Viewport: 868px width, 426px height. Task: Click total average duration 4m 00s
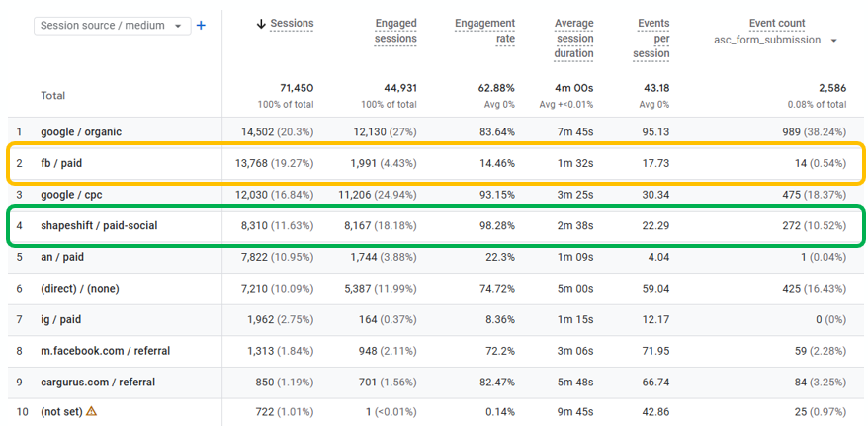(574, 88)
